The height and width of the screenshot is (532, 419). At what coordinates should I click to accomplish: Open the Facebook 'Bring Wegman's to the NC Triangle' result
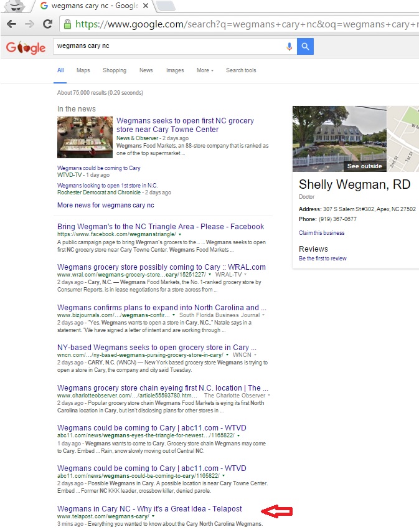161,226
